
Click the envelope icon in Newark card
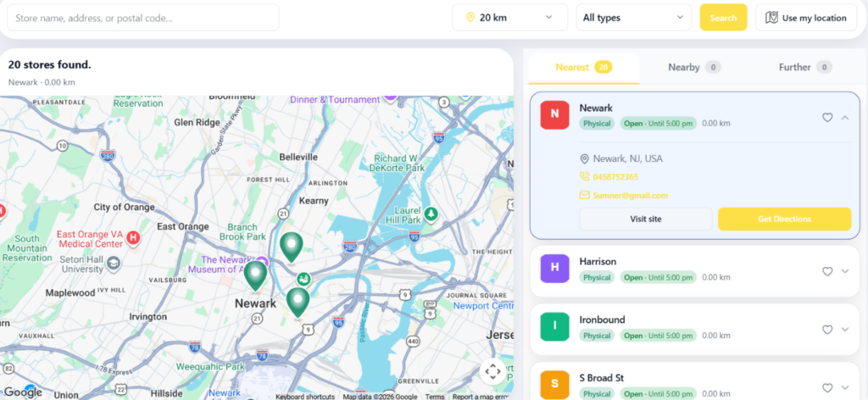584,195
